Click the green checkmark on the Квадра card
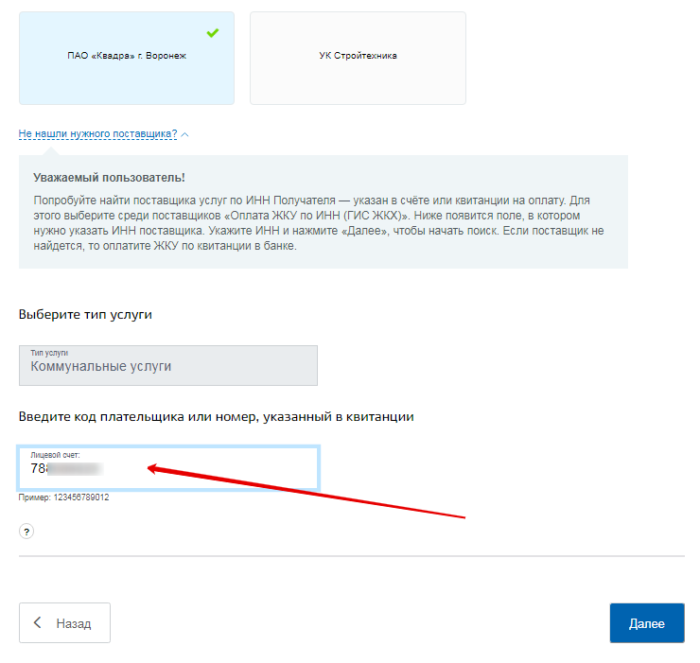The height and width of the screenshot is (663, 700). [x=212, y=33]
